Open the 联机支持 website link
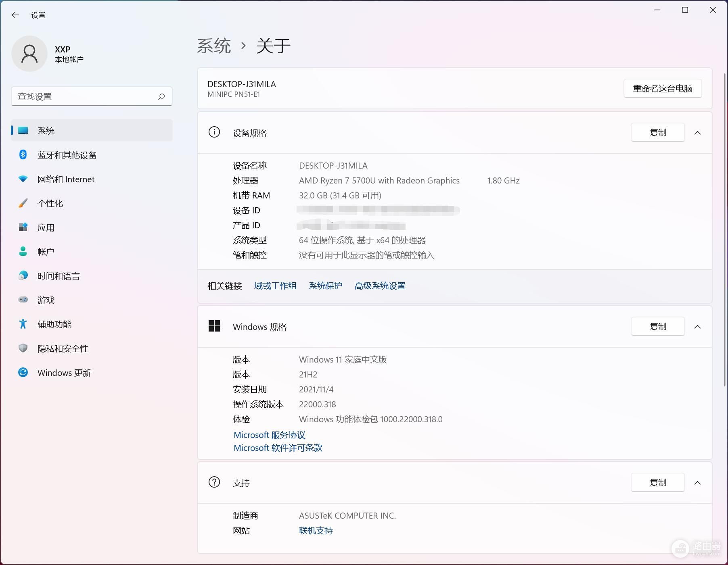The height and width of the screenshot is (565, 728). tap(316, 530)
